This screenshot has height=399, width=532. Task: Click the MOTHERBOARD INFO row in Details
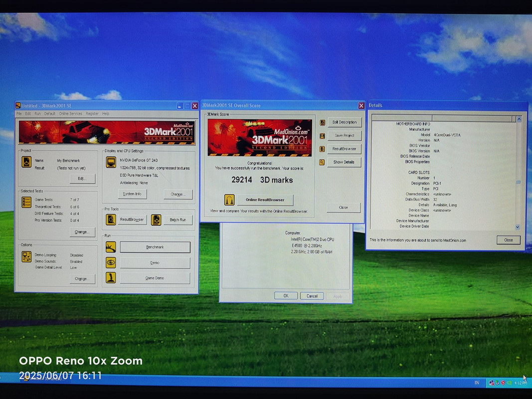pyautogui.click(x=413, y=124)
